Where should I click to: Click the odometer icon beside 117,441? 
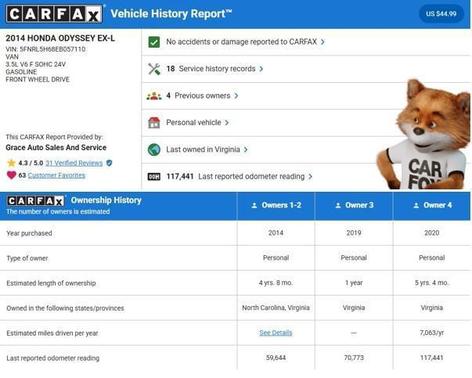coord(154,177)
